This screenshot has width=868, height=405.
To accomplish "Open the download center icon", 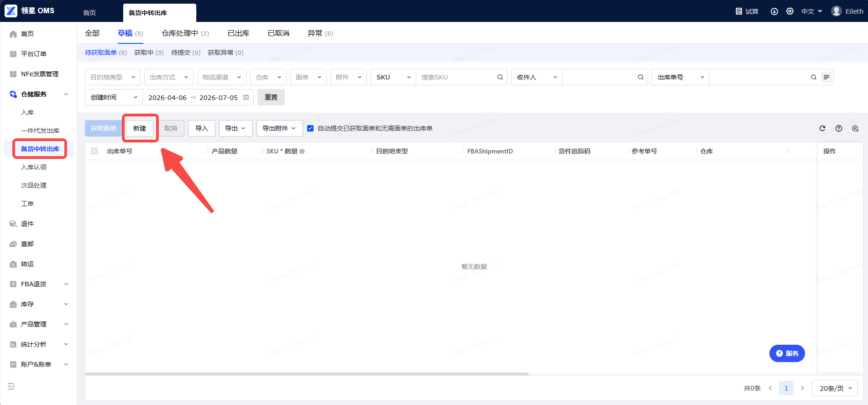I will tap(774, 11).
